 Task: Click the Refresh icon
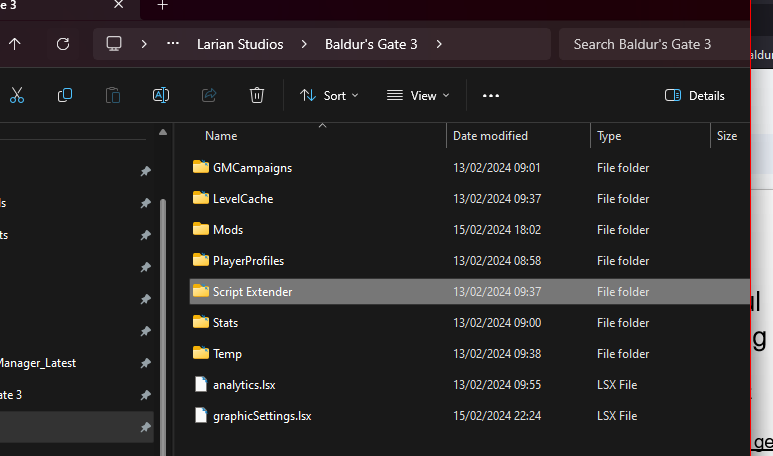tap(63, 44)
